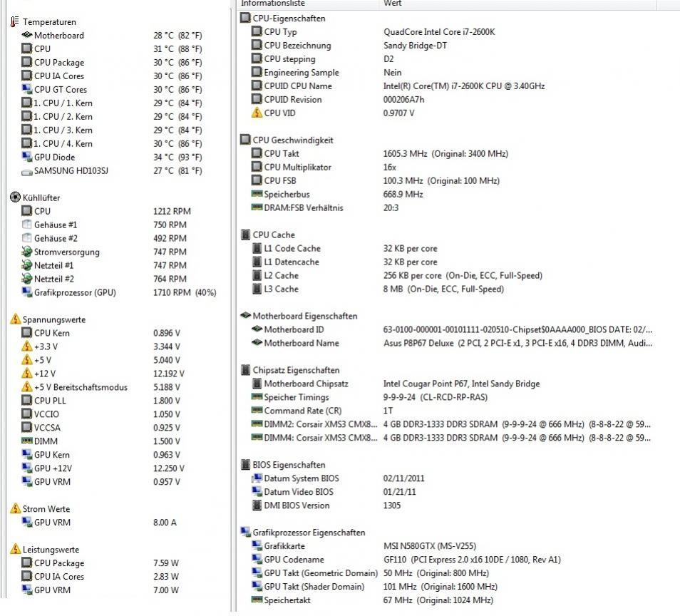The width and height of the screenshot is (680, 616).
Task: Click the Datum System BIOS icon
Action: [x=257, y=478]
